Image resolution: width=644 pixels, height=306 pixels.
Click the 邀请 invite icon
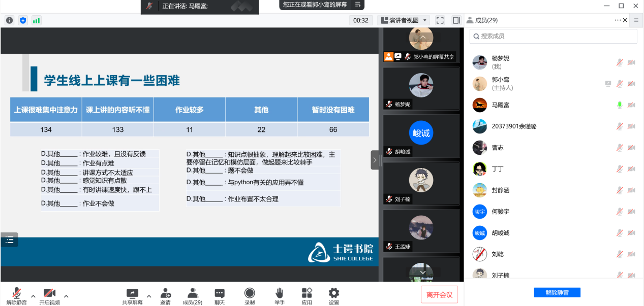tap(165, 293)
